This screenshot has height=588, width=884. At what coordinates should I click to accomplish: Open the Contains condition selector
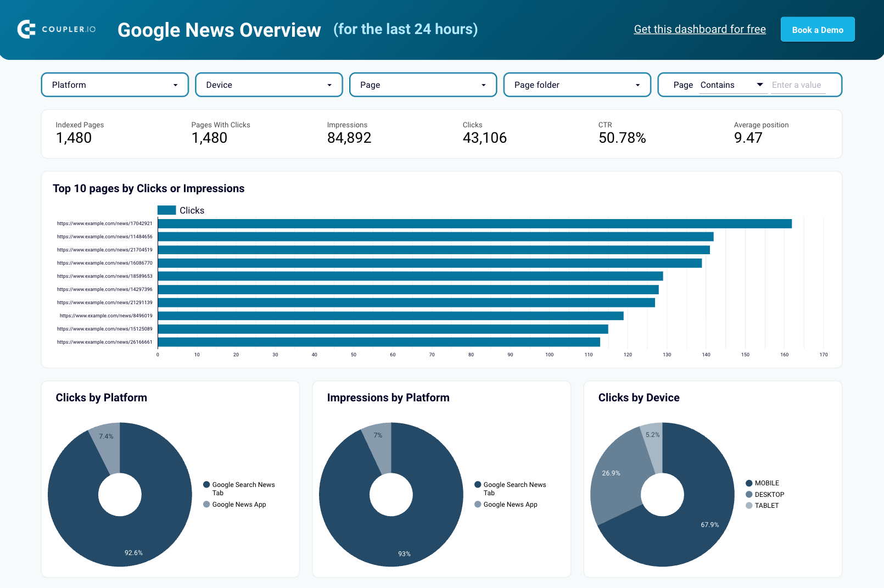[x=732, y=85]
